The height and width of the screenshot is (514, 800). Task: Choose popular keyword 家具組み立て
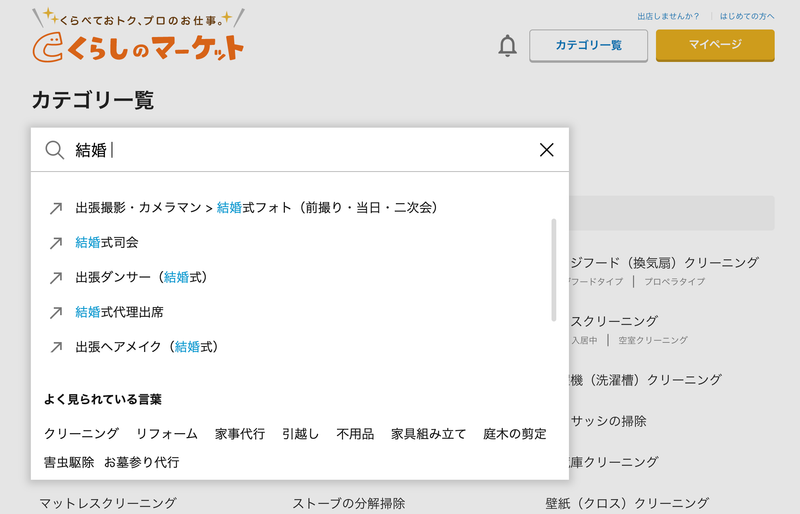point(429,434)
